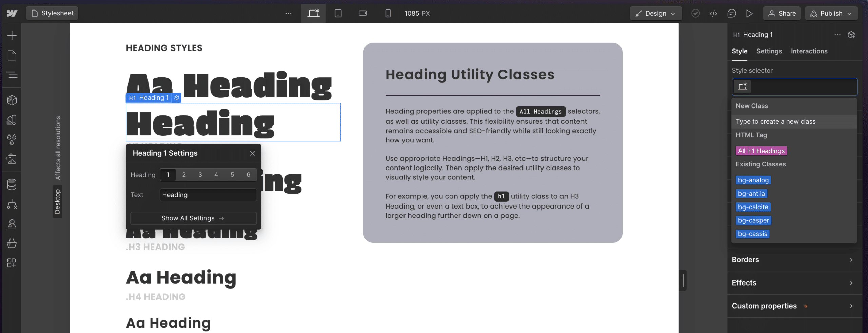Click the Style selector input field
The image size is (868, 333).
click(x=794, y=86)
